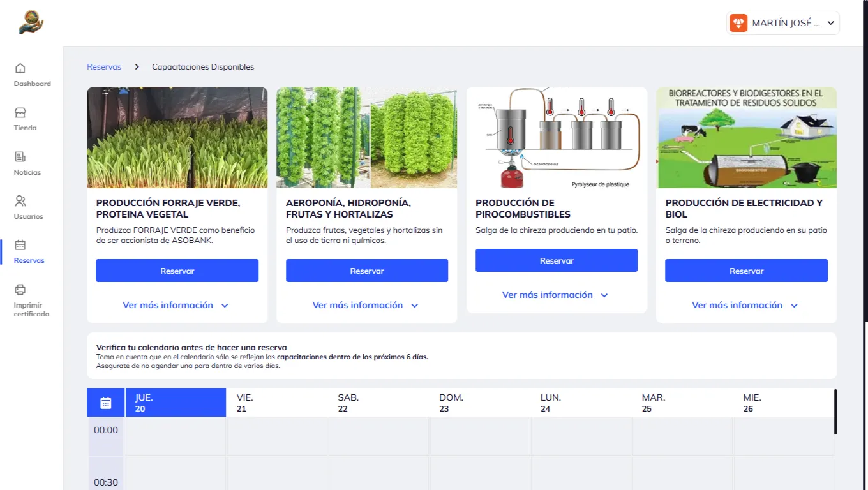Expand Ver más información for Pirocombustibles
868x490 pixels.
pyautogui.click(x=555, y=295)
